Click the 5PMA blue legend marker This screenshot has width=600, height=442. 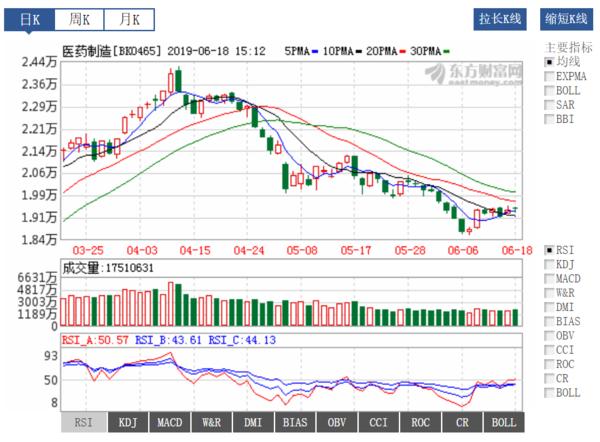315,52
